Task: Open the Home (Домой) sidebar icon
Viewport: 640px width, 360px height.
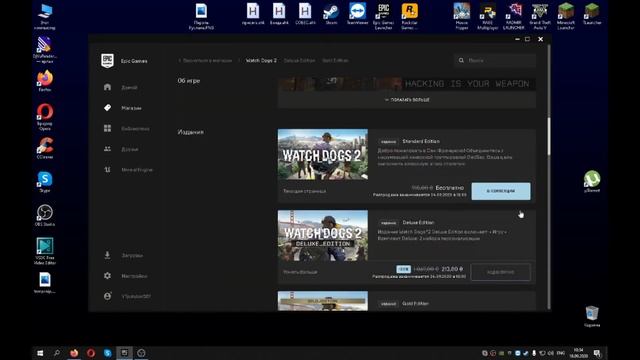Action: 107,87
